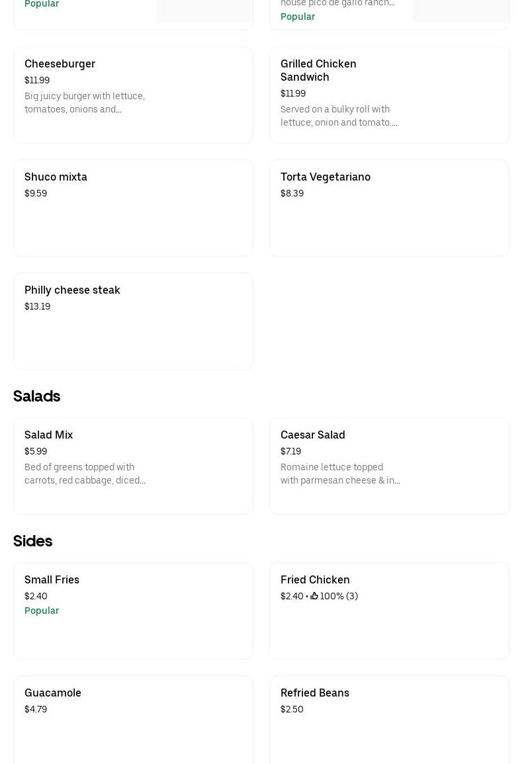Click the Cheeseburger description text
The image size is (532, 764).
click(x=85, y=103)
